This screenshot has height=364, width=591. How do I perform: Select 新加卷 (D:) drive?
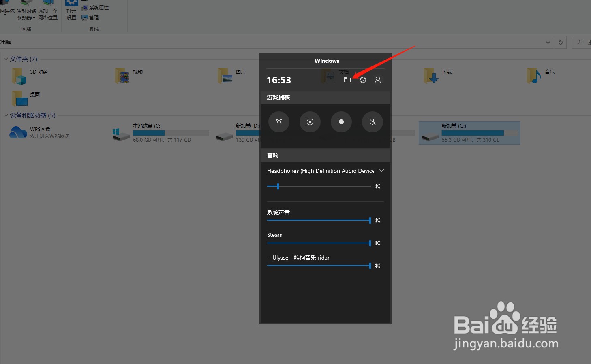[238, 133]
